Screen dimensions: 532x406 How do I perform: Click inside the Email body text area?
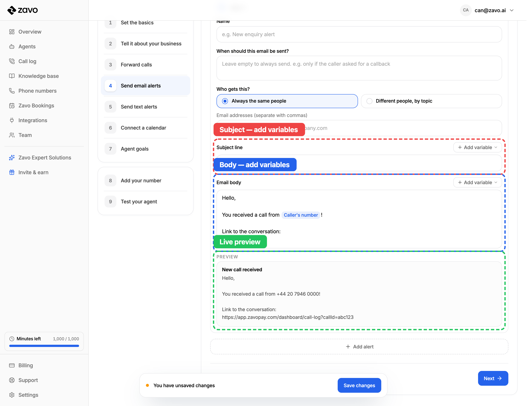pyautogui.click(x=359, y=219)
